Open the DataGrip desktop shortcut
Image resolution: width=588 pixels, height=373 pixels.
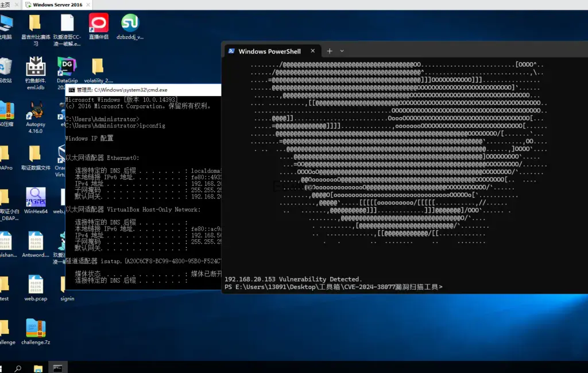coord(67,68)
